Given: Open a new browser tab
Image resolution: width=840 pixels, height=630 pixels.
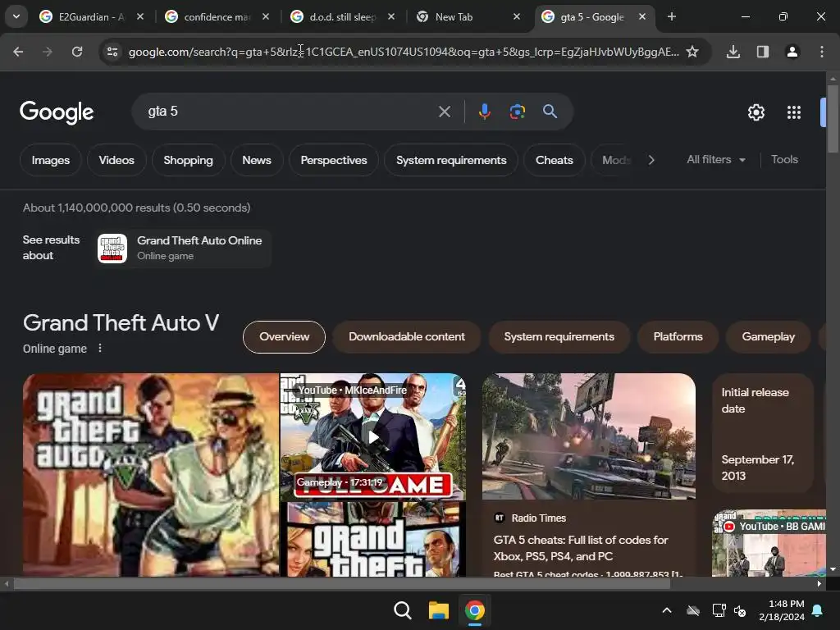Looking at the screenshot, I should tap(672, 16).
